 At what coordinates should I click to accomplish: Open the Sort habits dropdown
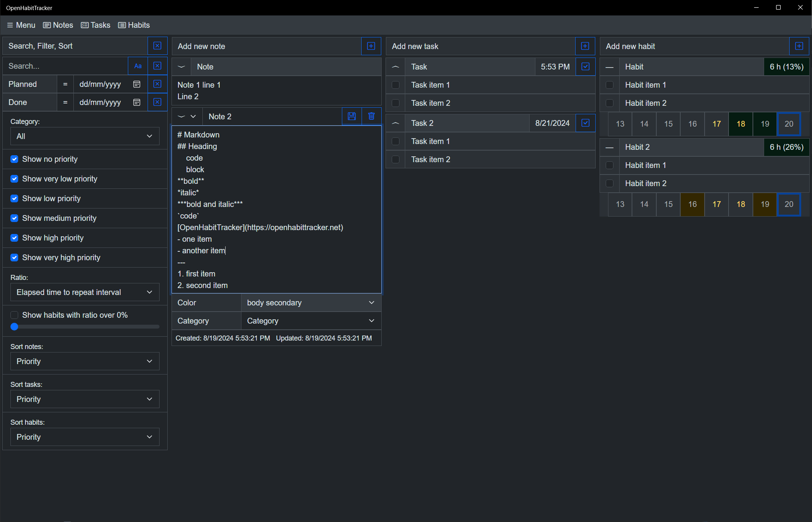(x=85, y=437)
